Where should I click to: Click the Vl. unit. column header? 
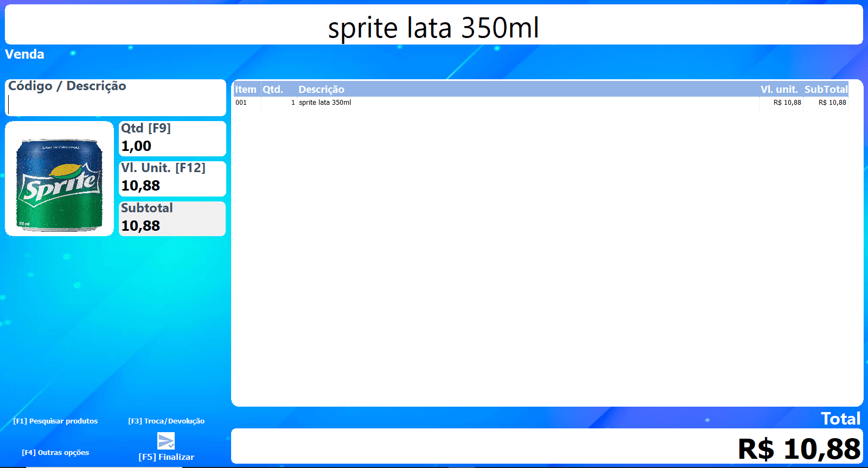779,90
